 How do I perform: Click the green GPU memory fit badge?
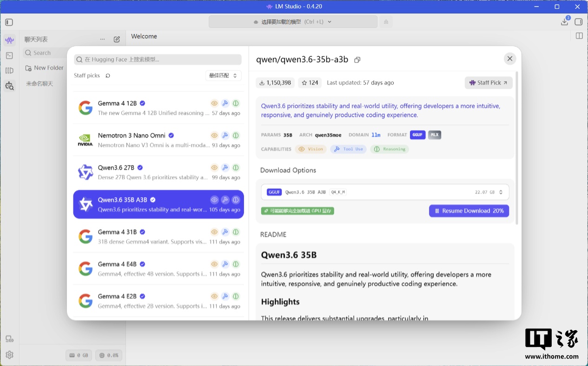tap(297, 211)
